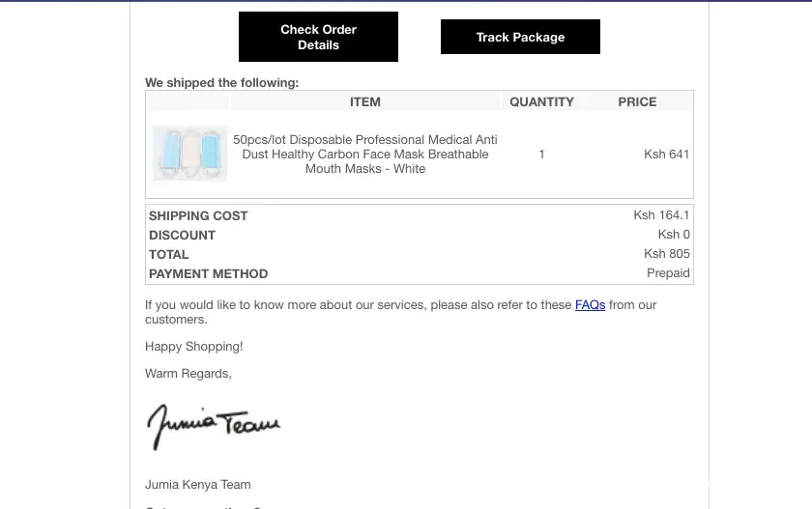Viewport: 812px width, 509px height.
Task: Click the total amount Ksh 805
Action: coord(666,254)
